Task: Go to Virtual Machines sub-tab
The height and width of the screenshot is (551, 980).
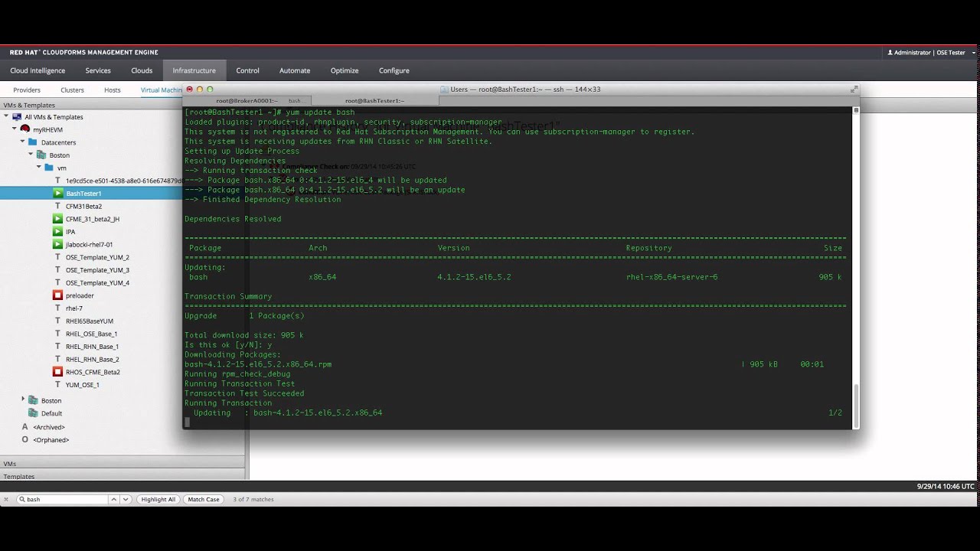Action: [x=161, y=90]
